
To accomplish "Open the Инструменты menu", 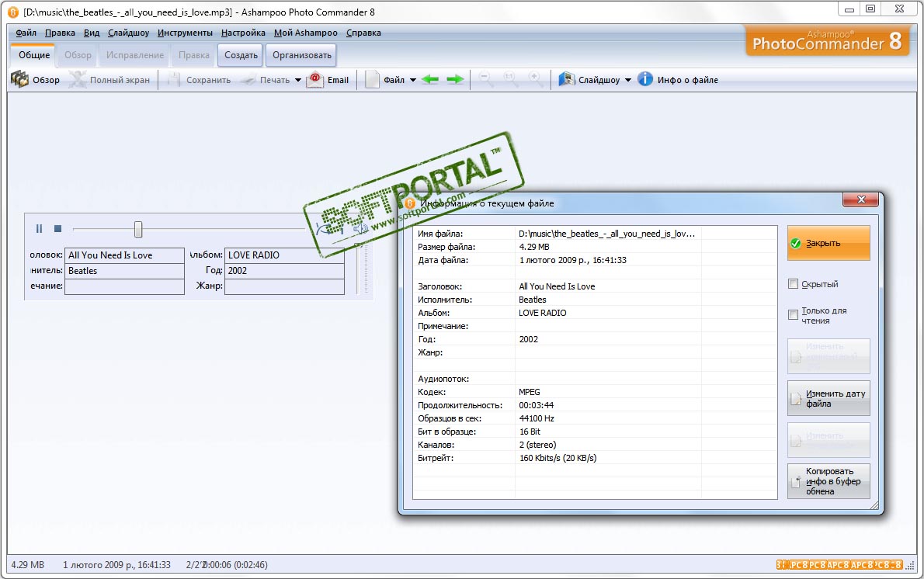I will 185,33.
